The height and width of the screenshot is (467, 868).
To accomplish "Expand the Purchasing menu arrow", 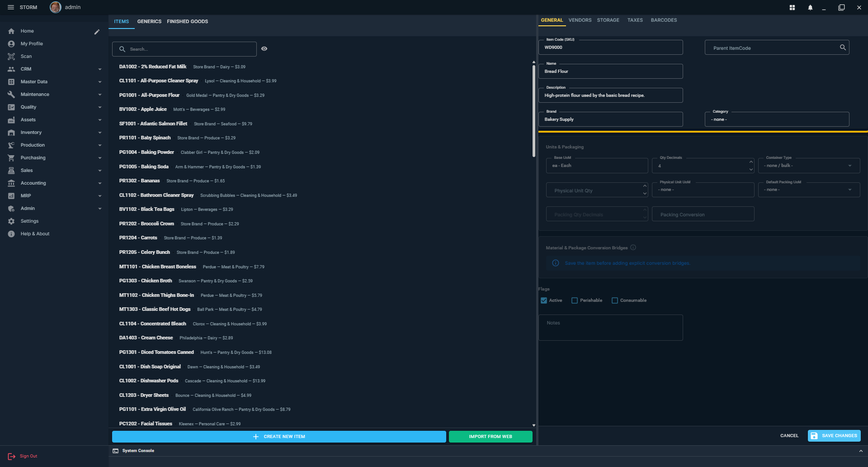I will [x=100, y=158].
